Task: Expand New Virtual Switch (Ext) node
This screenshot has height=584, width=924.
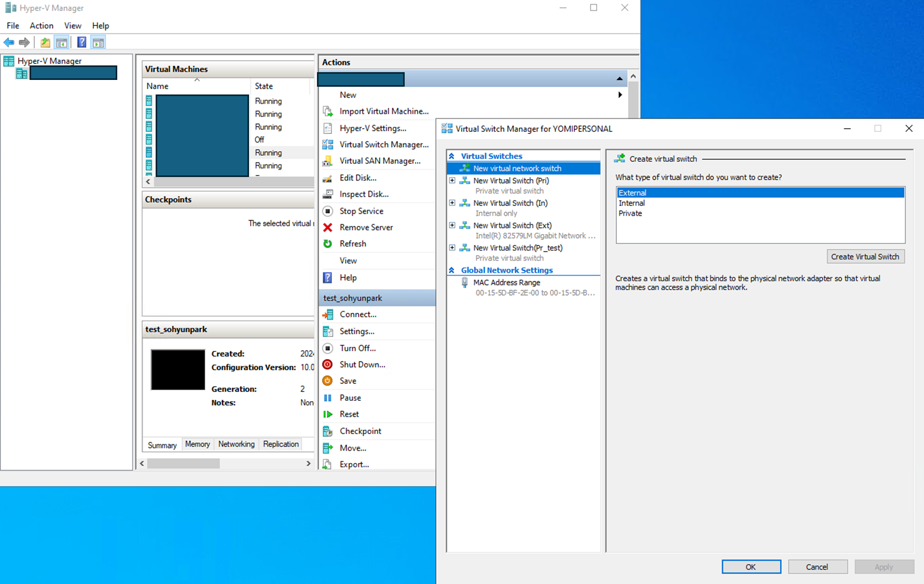Action: 452,225
